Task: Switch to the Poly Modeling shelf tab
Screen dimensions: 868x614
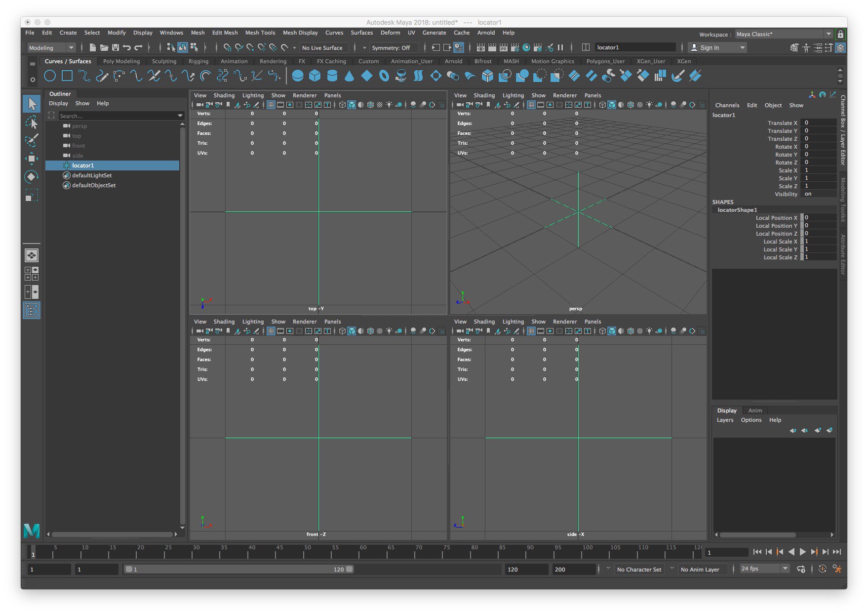Action: (x=121, y=61)
